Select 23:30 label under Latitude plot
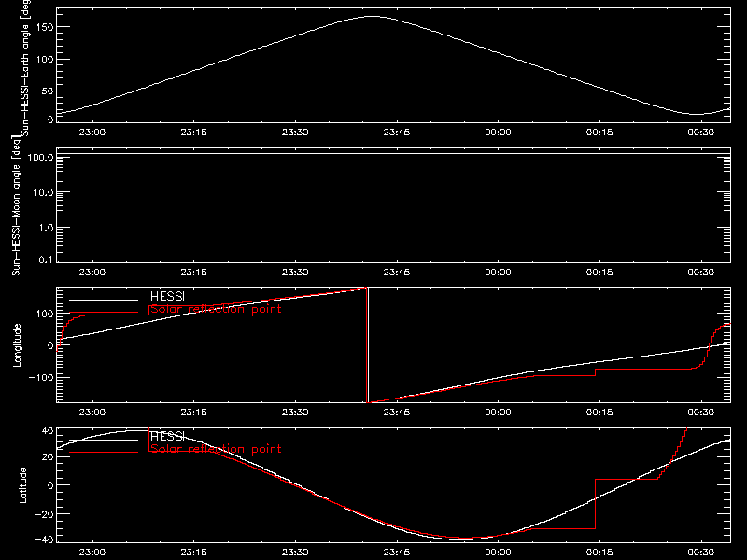747x560 pixels. [x=295, y=553]
